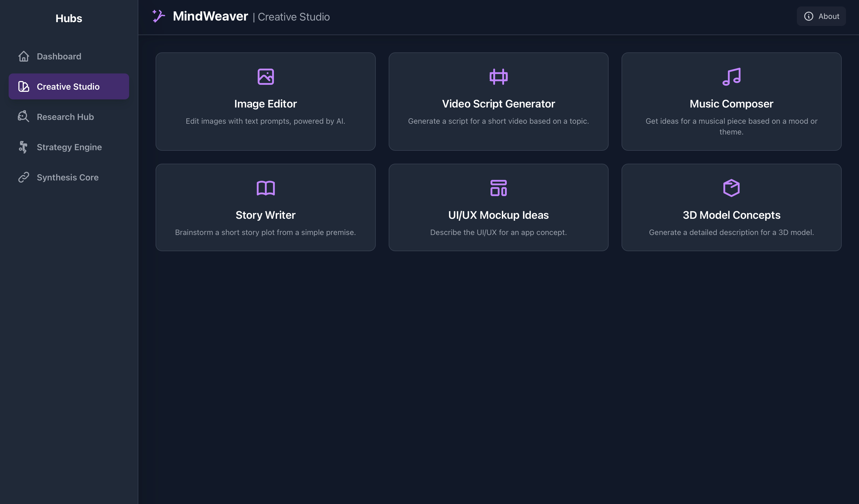Open the Dashboard hub
The width and height of the screenshot is (859, 504).
pyautogui.click(x=59, y=56)
